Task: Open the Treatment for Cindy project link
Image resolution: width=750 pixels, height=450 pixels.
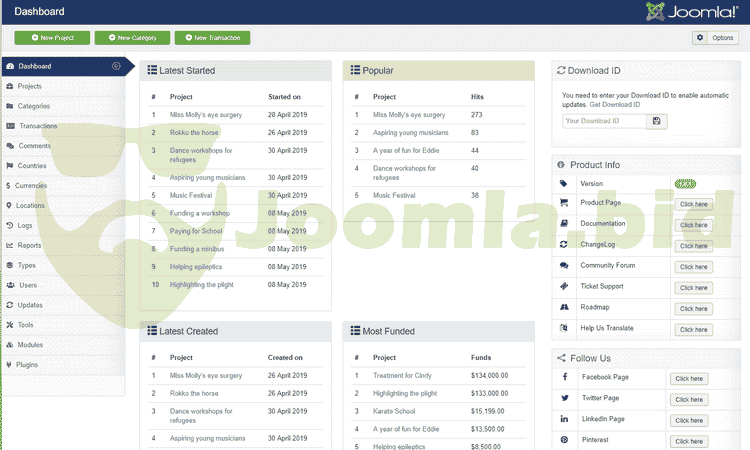Action: tap(402, 375)
